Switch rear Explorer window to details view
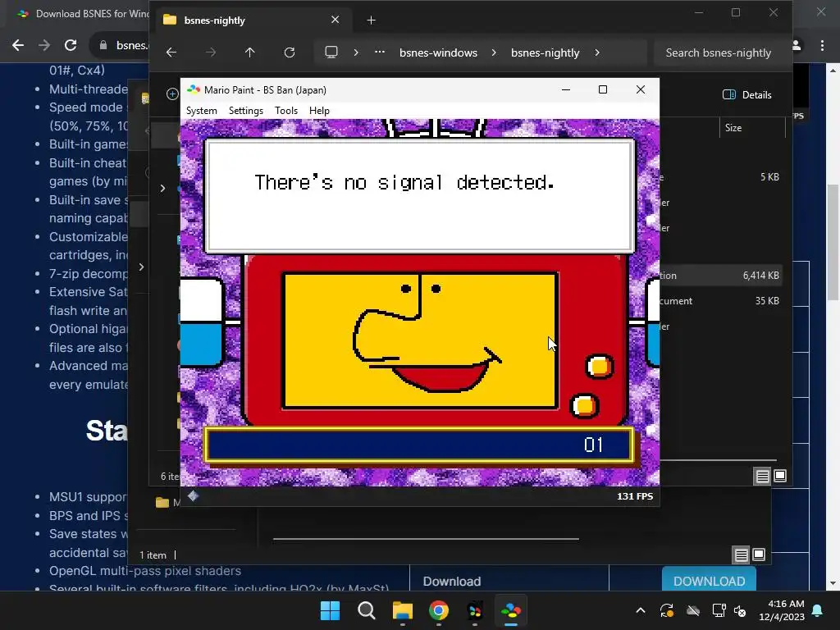Image resolution: width=840 pixels, height=630 pixels. pos(741,555)
